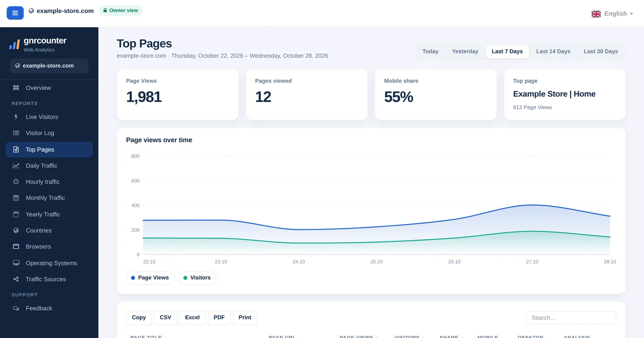Select the Today range tab

430,52
